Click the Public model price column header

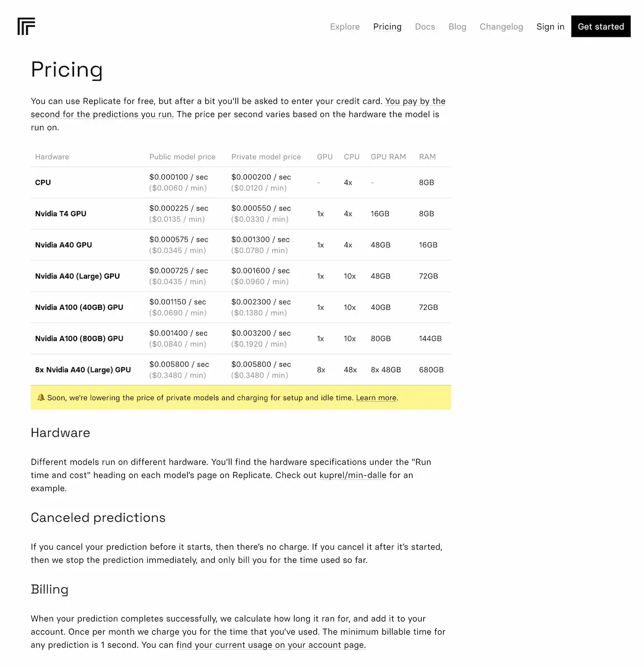(182, 157)
